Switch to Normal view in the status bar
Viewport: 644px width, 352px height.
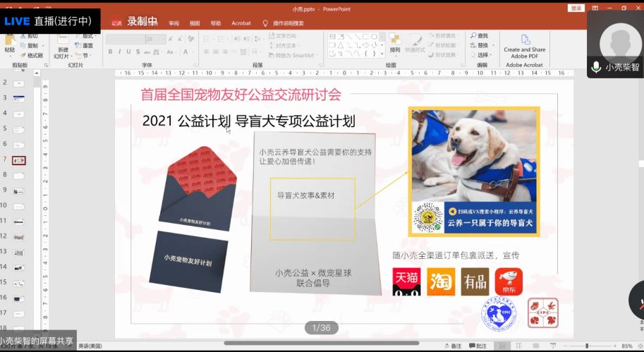pyautogui.click(x=502, y=346)
